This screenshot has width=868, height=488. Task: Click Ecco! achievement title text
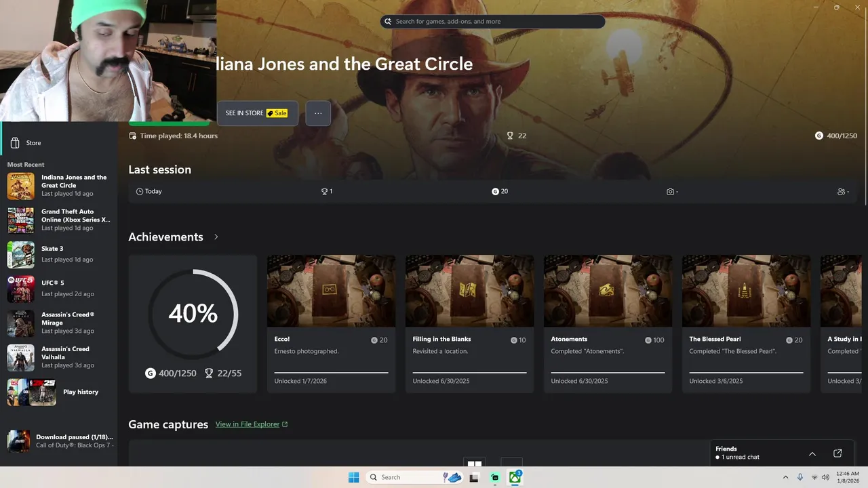tap(282, 340)
